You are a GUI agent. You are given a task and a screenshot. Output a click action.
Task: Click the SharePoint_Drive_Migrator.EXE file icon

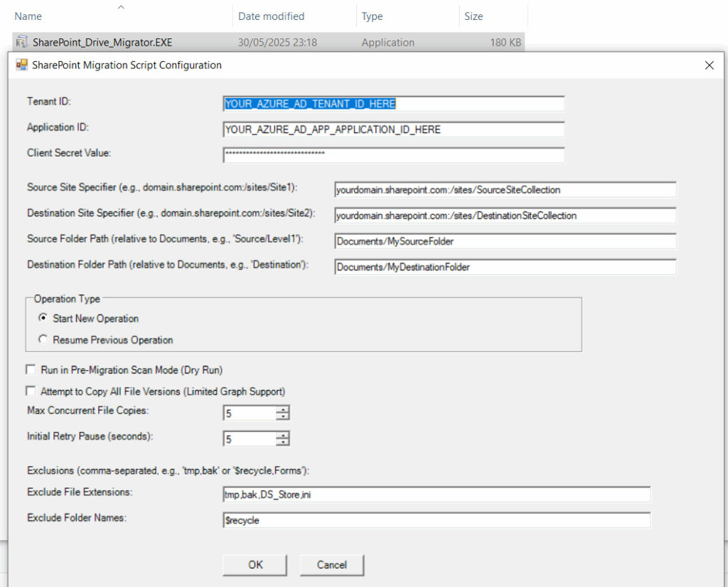(21, 43)
